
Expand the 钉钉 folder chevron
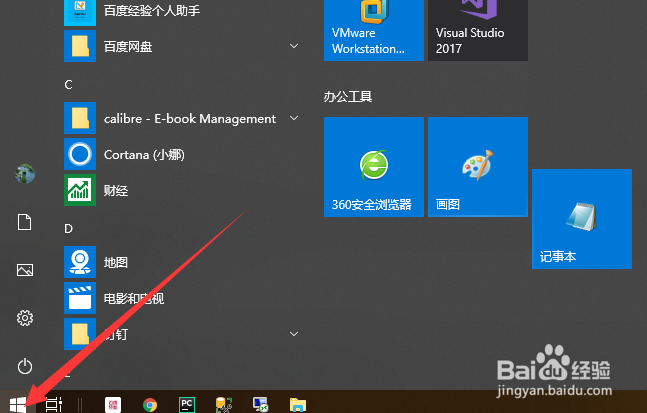(x=294, y=334)
